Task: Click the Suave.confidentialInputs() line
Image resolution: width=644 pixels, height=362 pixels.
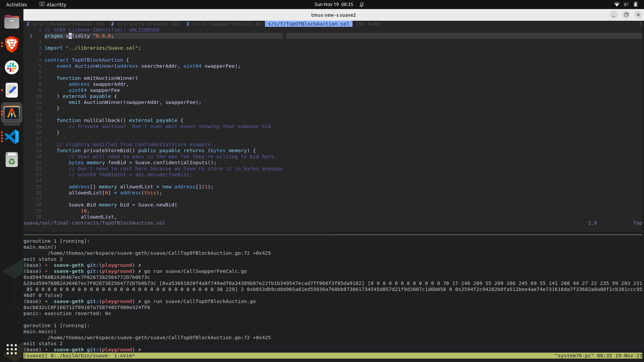Action: click(x=143, y=163)
